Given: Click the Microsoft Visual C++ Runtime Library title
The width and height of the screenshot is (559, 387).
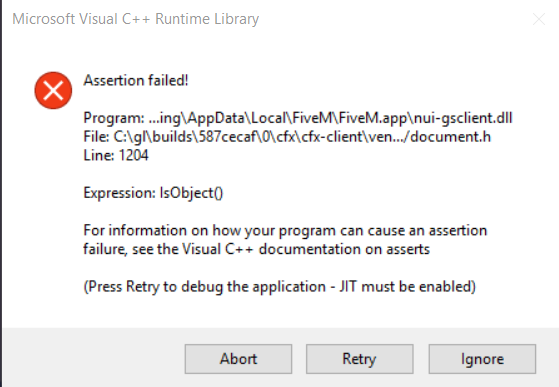Looking at the screenshot, I should point(135,19).
